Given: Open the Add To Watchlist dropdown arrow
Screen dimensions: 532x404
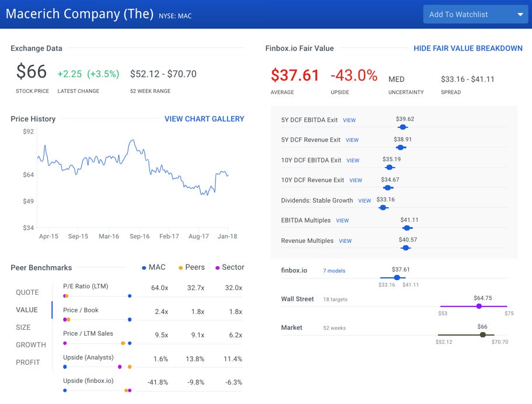Looking at the screenshot, I should [520, 15].
